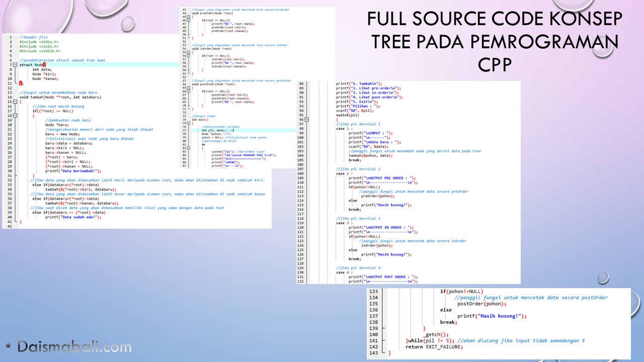This screenshot has width=644, height=362.
Task: Collapse main function fold at line 75
Action: tap(187, 123)
